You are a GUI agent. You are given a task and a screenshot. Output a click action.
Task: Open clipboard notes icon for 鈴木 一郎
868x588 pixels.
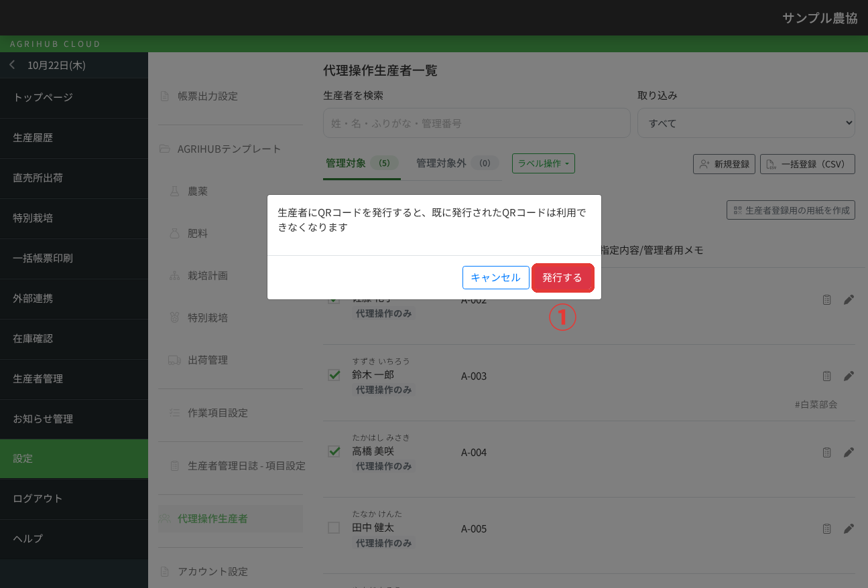(826, 376)
